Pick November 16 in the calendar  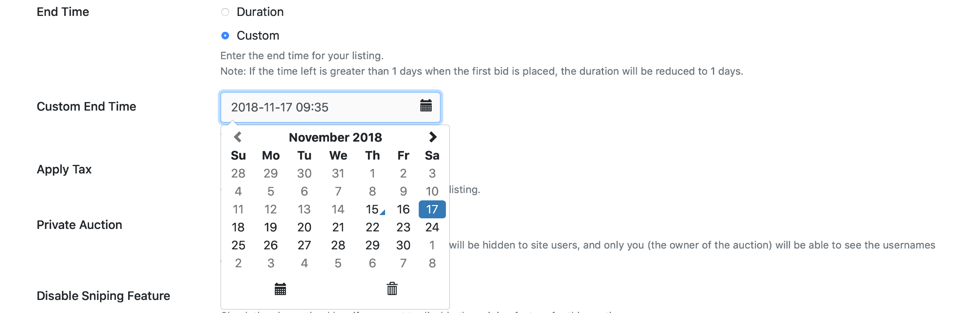coord(403,209)
